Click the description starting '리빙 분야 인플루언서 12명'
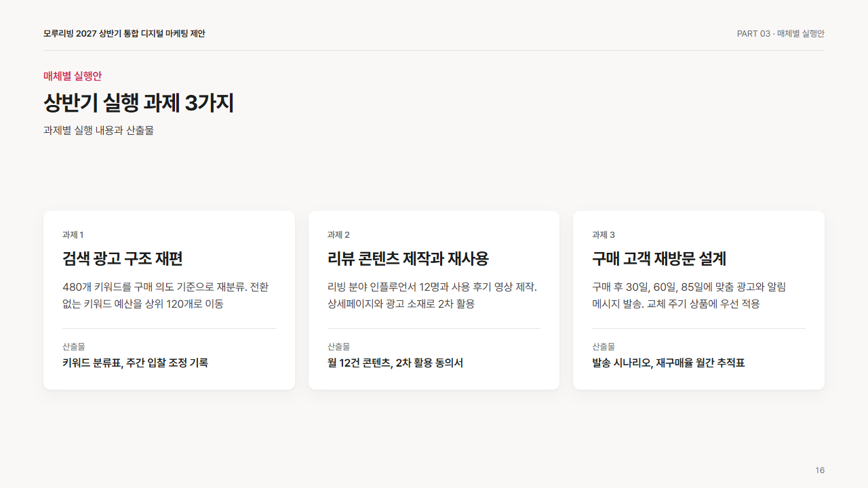 432,295
